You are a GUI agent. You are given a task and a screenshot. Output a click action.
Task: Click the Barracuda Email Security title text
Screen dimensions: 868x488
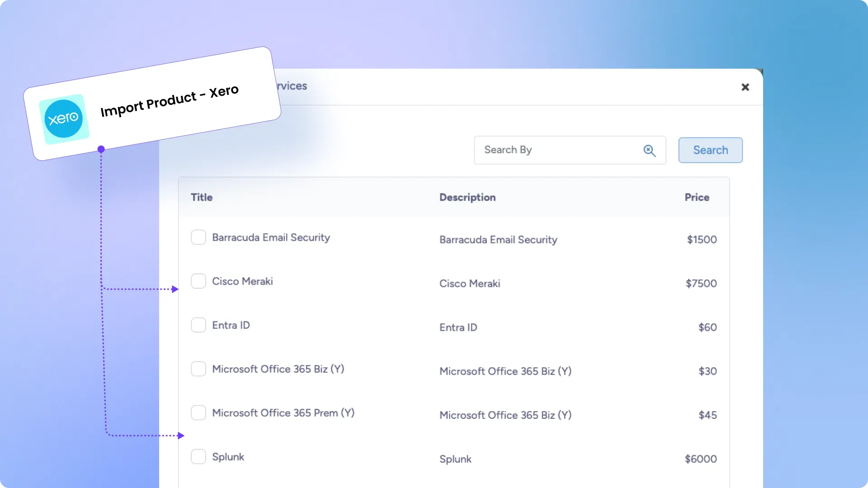coord(271,238)
